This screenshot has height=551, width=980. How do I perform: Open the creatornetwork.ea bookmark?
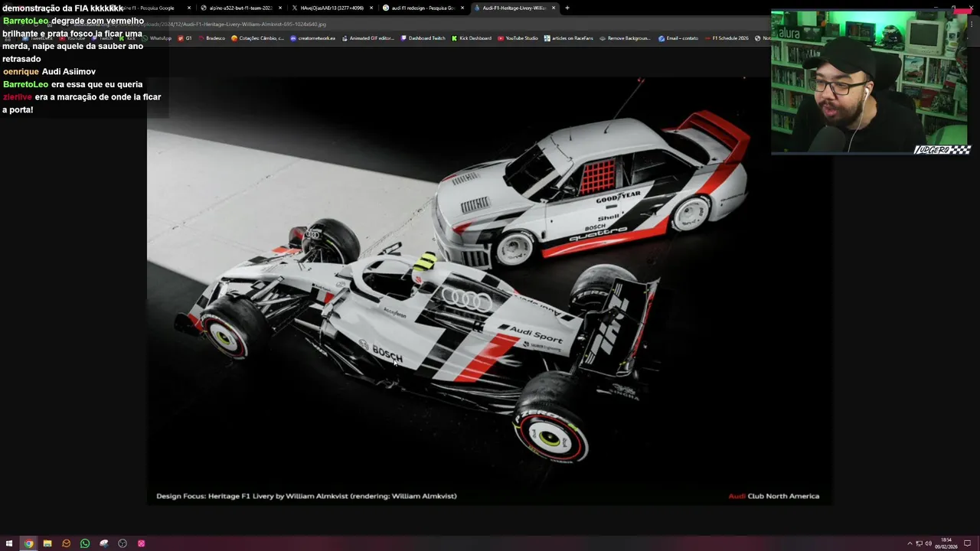(312, 38)
